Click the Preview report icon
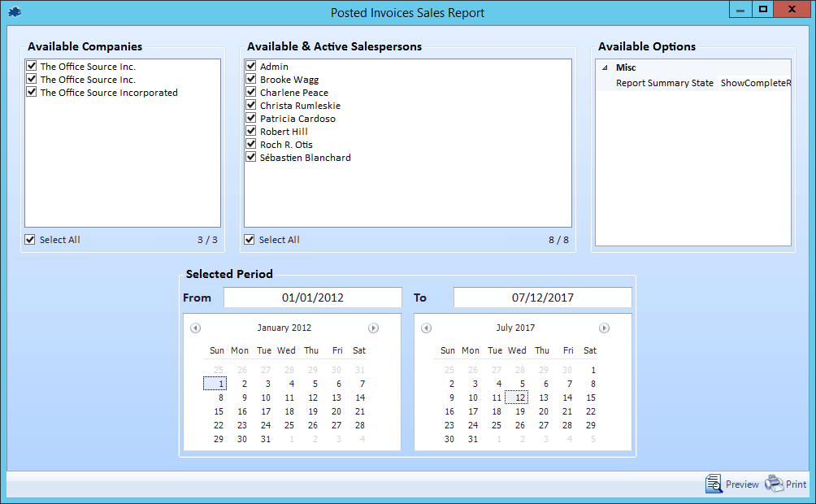This screenshot has height=504, width=816. [x=714, y=484]
